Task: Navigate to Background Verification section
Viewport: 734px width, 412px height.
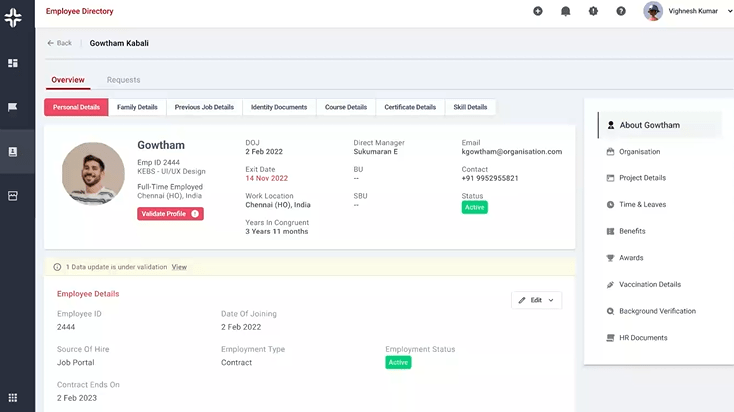Action: (x=657, y=311)
